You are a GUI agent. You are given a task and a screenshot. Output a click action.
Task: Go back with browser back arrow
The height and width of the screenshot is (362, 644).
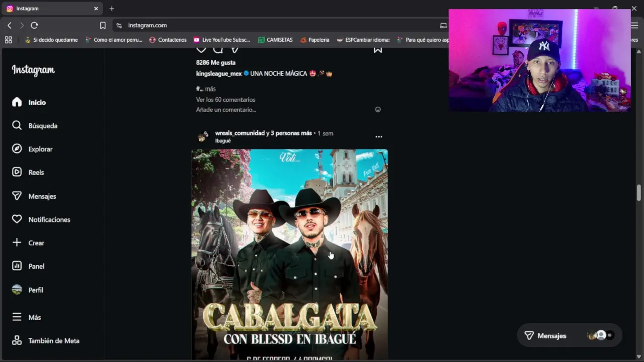tap(9, 25)
